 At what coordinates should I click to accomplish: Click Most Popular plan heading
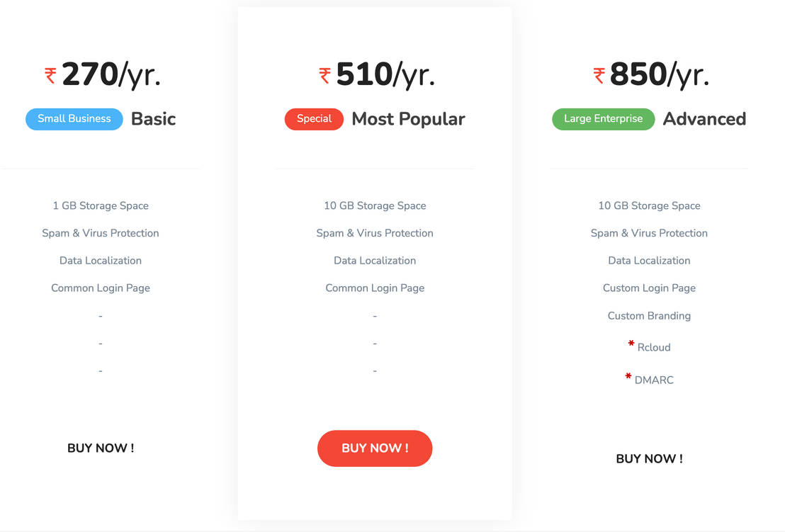408,119
